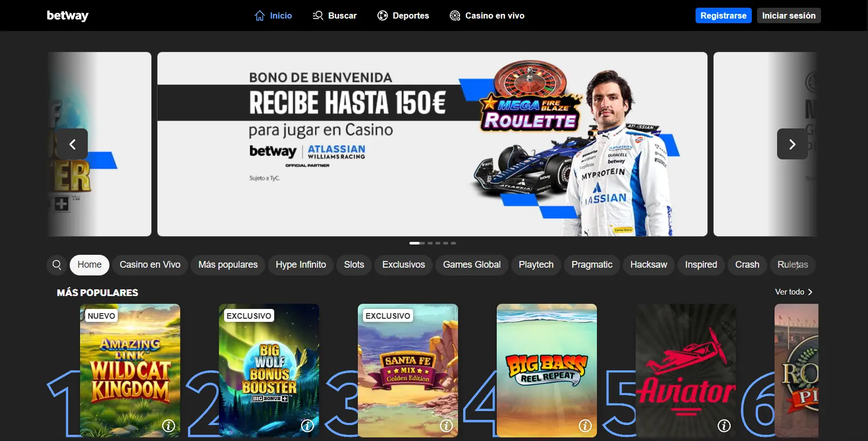This screenshot has height=441, width=868.
Task: Click the betway logo in the header
Action: click(68, 15)
